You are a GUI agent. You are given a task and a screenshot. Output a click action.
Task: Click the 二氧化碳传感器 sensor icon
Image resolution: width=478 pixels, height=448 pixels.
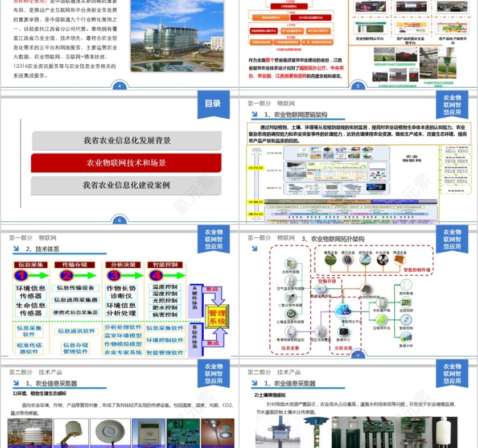pos(291,296)
